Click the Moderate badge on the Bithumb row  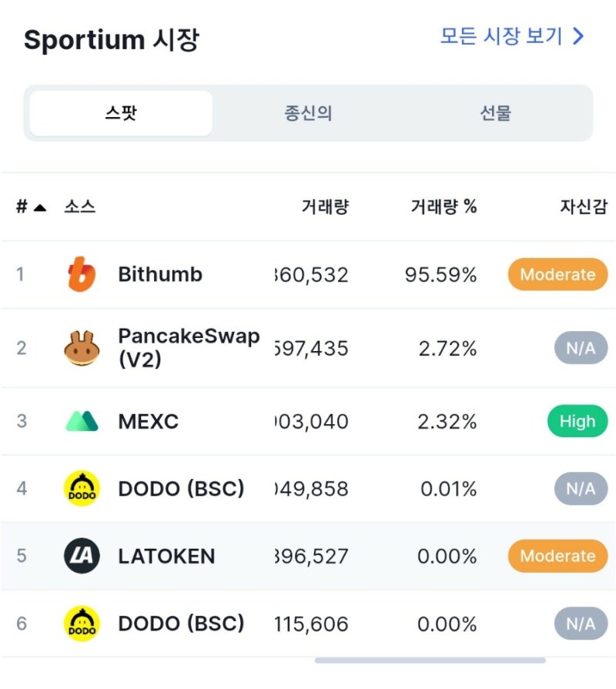(557, 275)
